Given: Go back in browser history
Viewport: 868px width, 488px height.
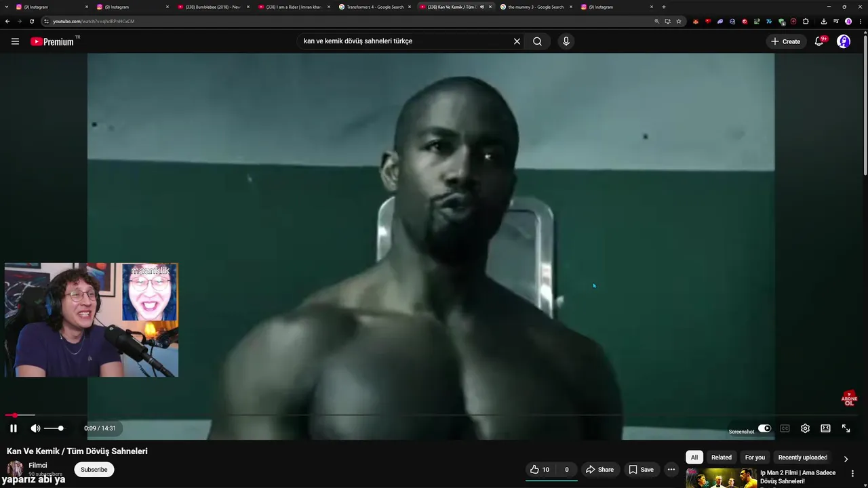Looking at the screenshot, I should (7, 21).
